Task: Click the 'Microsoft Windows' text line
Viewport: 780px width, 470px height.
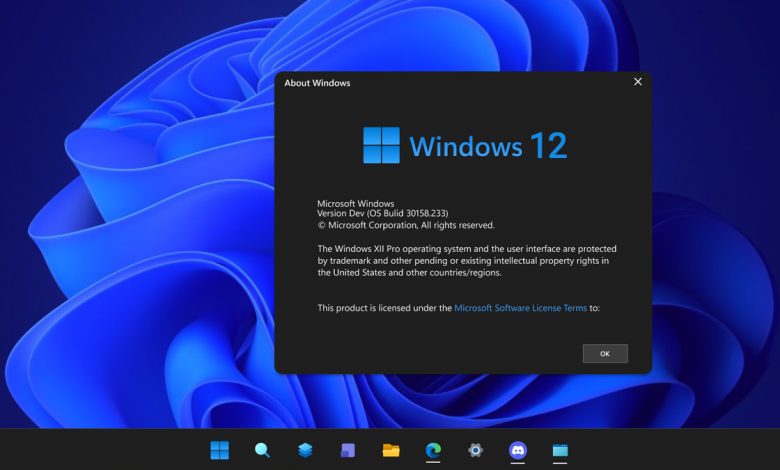Action: [356, 203]
